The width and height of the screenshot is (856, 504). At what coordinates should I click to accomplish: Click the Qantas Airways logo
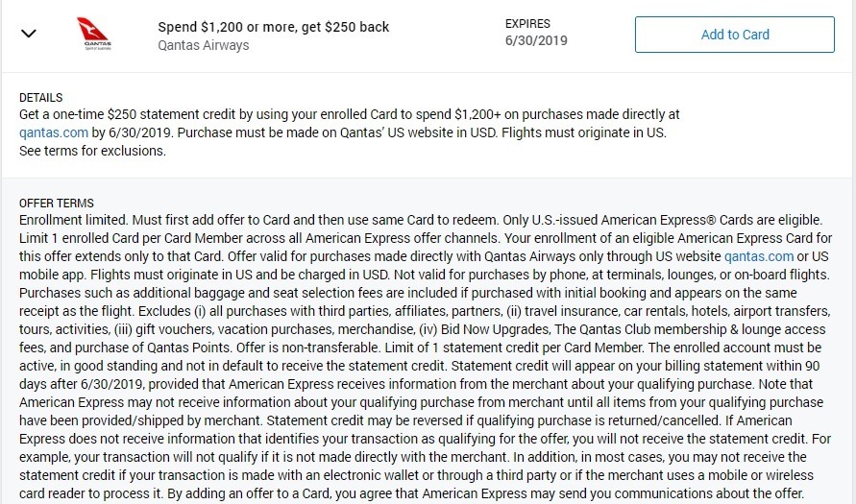coord(95,34)
